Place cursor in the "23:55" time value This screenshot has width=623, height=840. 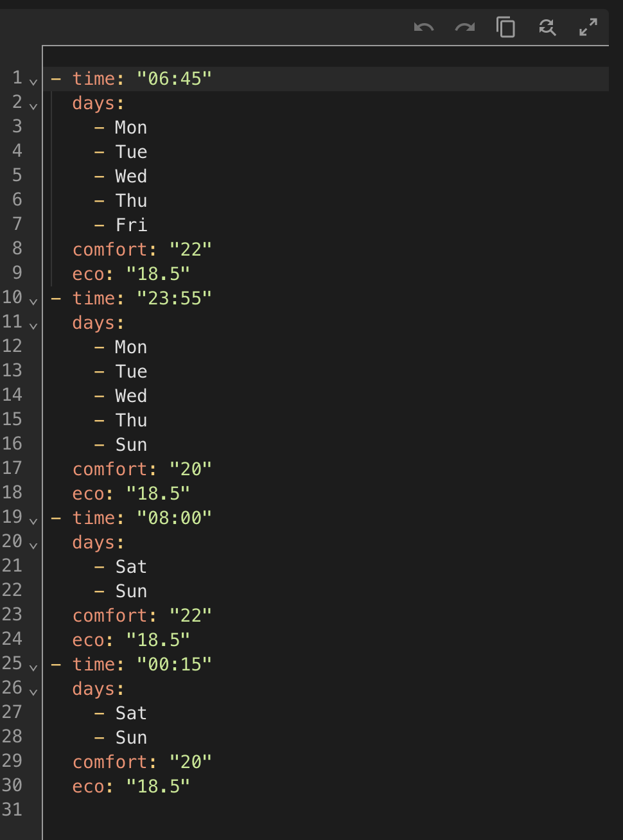[174, 299]
